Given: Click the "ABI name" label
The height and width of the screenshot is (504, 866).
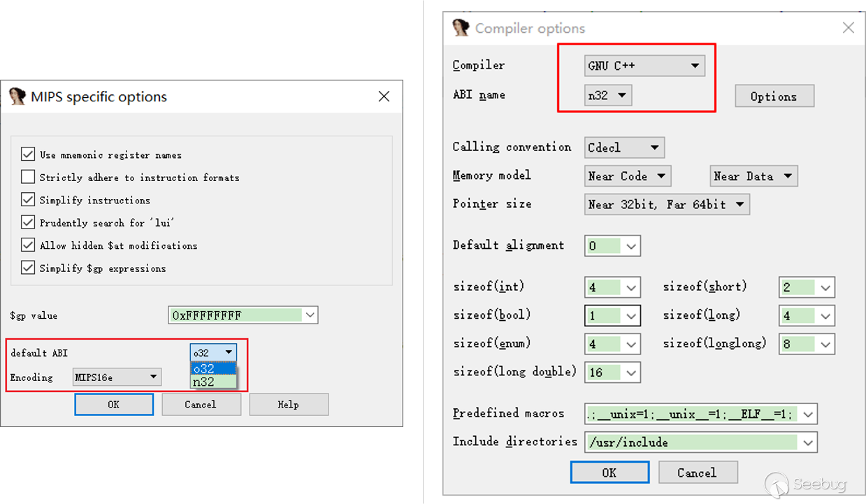Looking at the screenshot, I should (479, 95).
